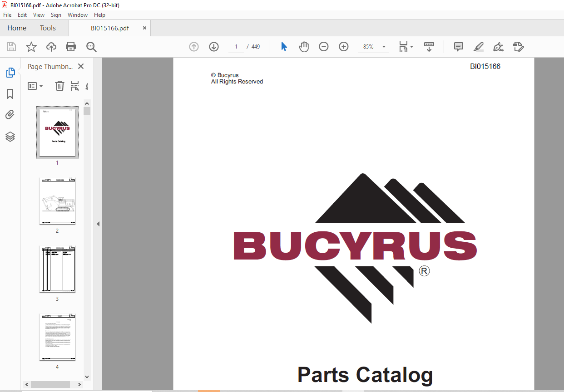Open the Attachments panel paperclip icon
The height and width of the screenshot is (392, 564).
(x=10, y=115)
